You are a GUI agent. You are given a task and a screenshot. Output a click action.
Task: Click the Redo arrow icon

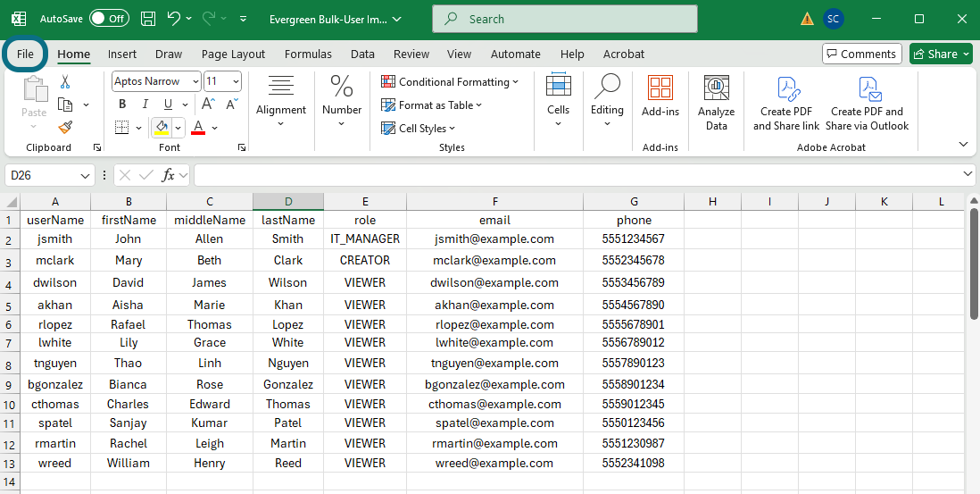click(x=209, y=19)
